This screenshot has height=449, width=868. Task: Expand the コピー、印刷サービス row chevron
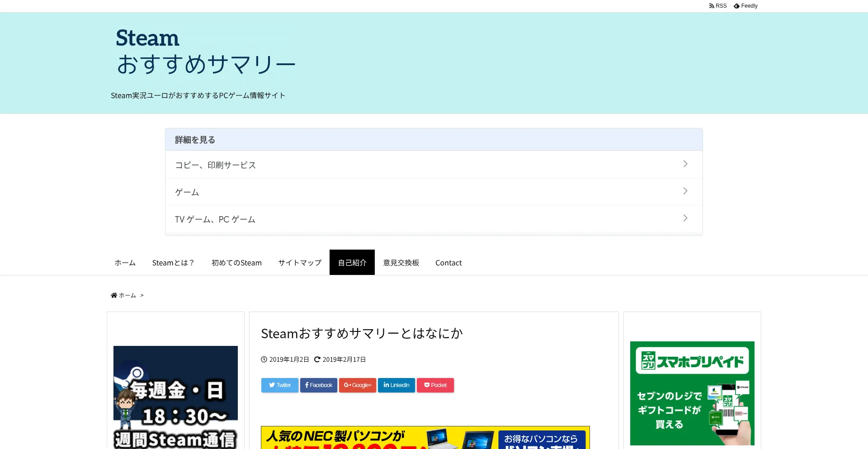pos(685,164)
